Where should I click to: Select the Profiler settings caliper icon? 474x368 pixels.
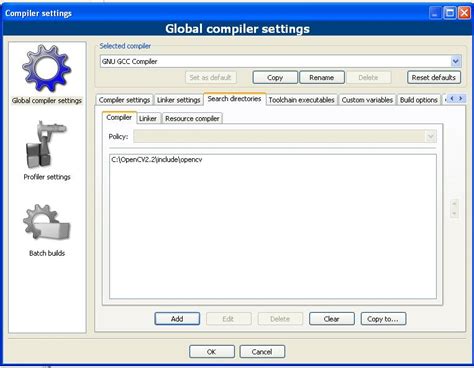coord(46,145)
